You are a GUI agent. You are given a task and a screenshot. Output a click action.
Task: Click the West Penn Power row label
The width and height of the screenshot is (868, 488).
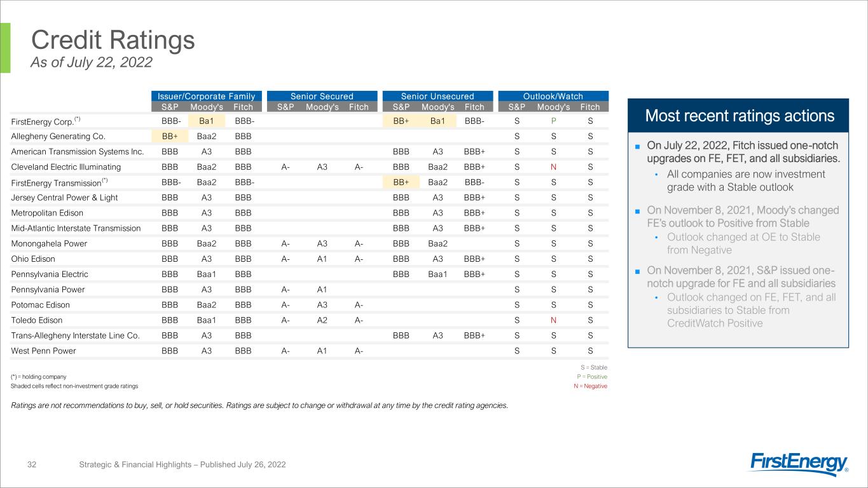(43, 351)
